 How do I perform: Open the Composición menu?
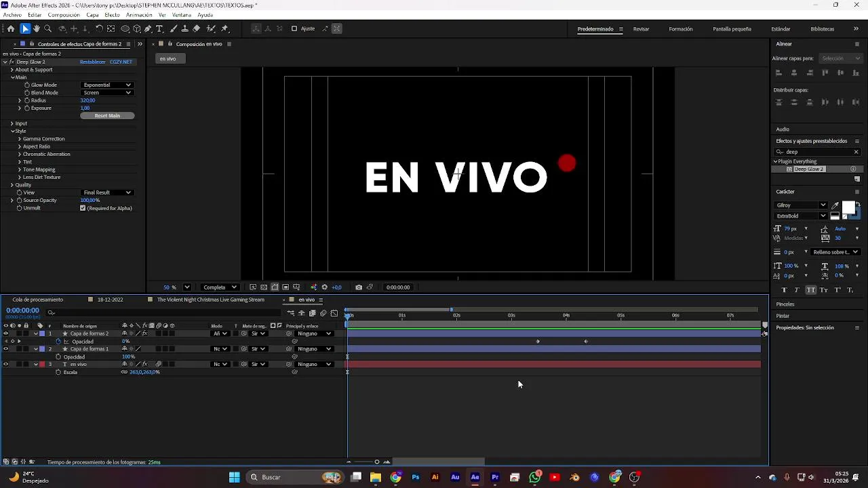[64, 15]
